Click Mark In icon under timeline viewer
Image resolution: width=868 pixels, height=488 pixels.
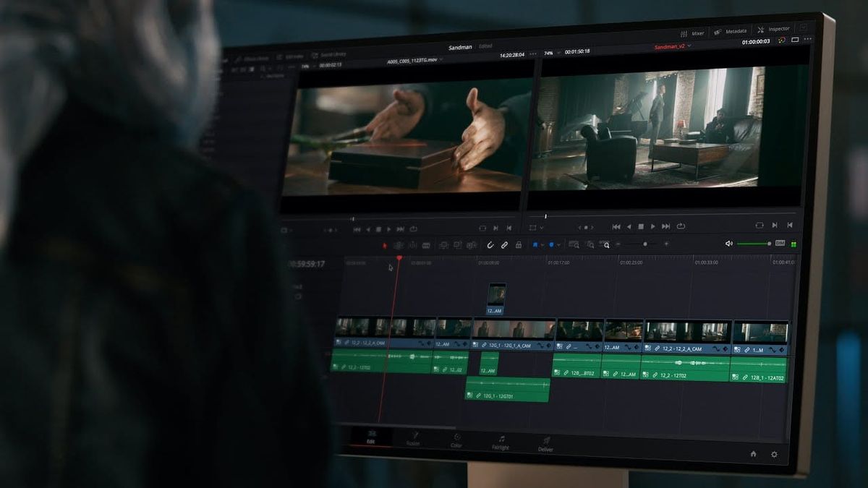pos(775,226)
